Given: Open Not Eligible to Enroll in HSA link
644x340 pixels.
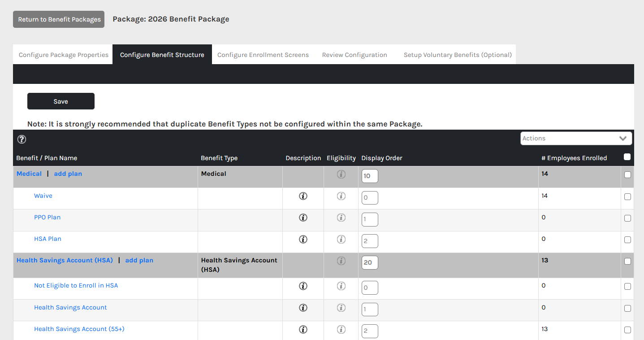Looking at the screenshot, I should tap(76, 285).
